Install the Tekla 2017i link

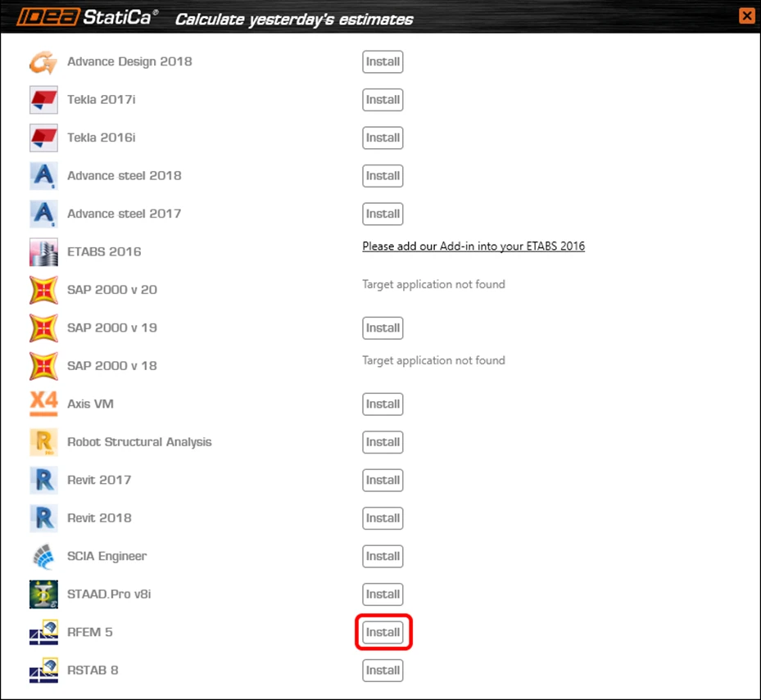coord(383,99)
